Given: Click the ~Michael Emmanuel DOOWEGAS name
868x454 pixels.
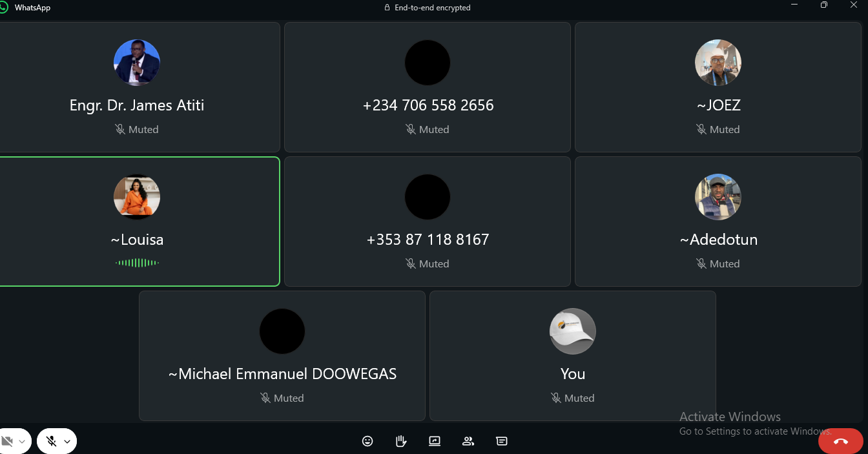Looking at the screenshot, I should [x=282, y=374].
